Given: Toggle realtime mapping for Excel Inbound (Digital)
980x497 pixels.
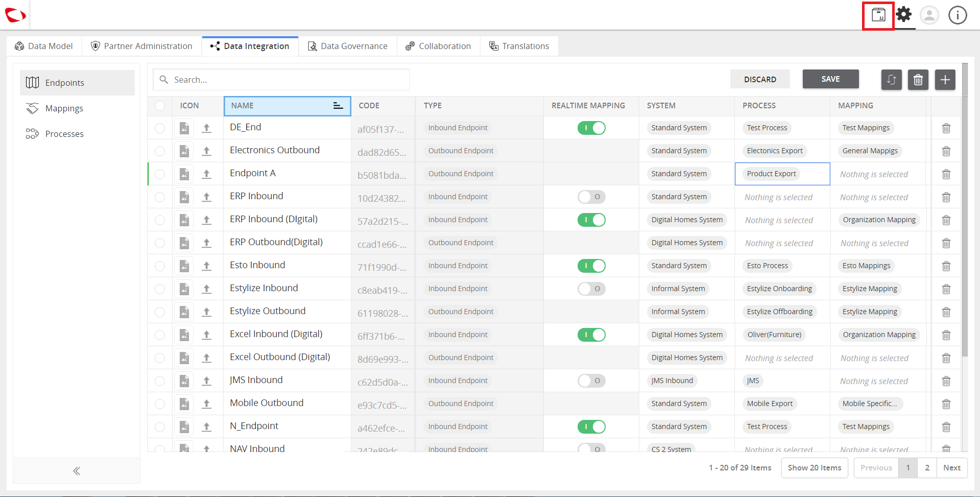Looking at the screenshot, I should click(591, 335).
